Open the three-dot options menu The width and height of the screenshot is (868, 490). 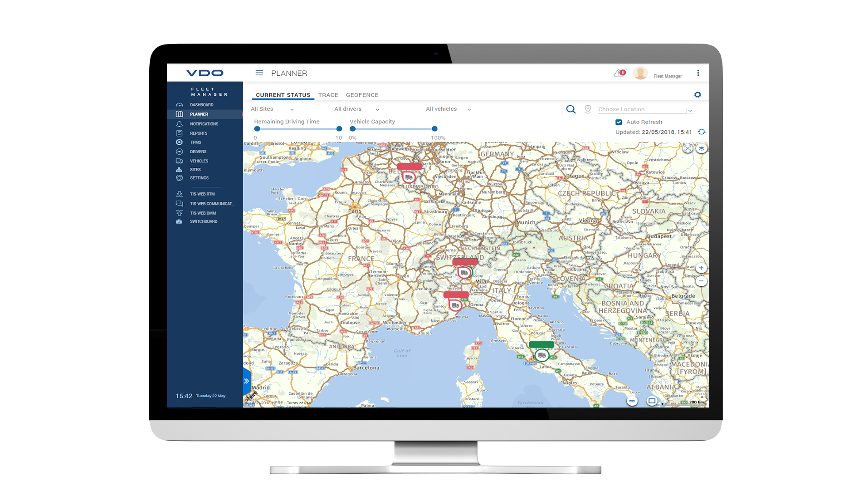tap(698, 73)
